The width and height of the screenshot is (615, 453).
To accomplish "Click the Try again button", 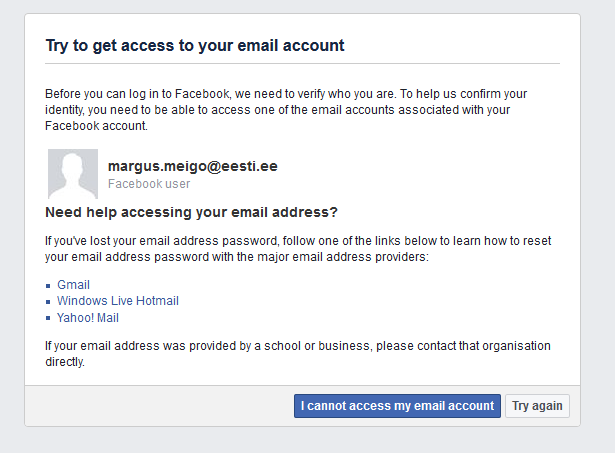I will (x=537, y=406).
